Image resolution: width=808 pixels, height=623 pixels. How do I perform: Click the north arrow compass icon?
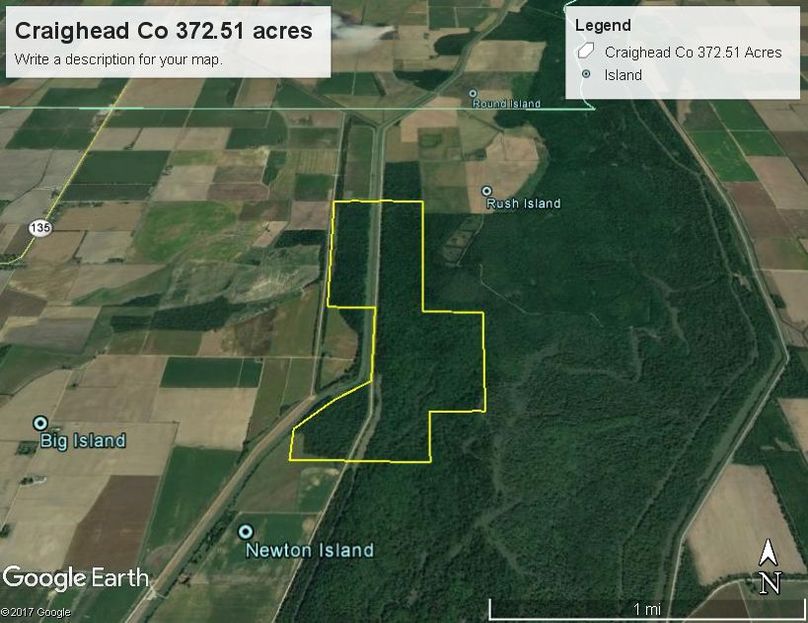tap(769, 566)
